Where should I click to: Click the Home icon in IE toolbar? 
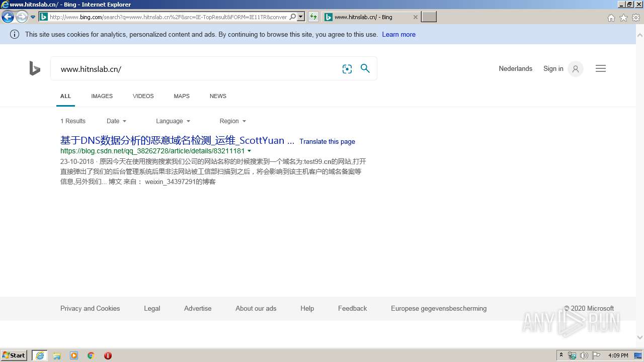click(611, 18)
